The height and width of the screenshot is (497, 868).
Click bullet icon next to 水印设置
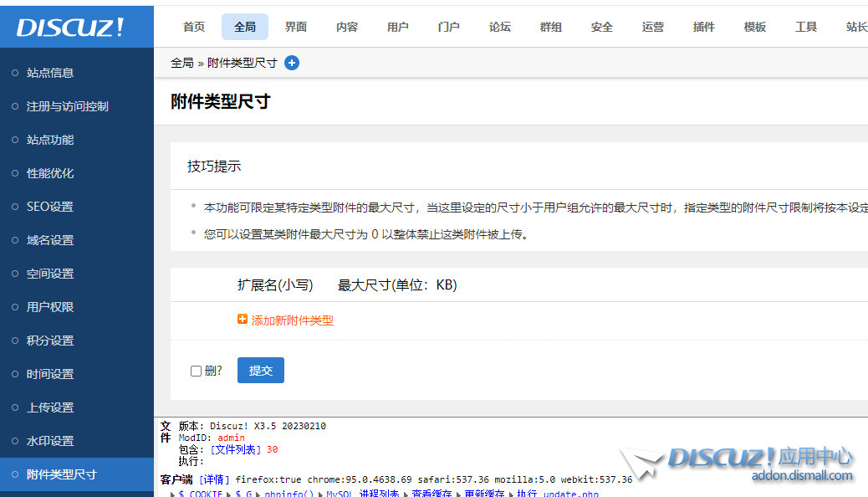tap(15, 441)
